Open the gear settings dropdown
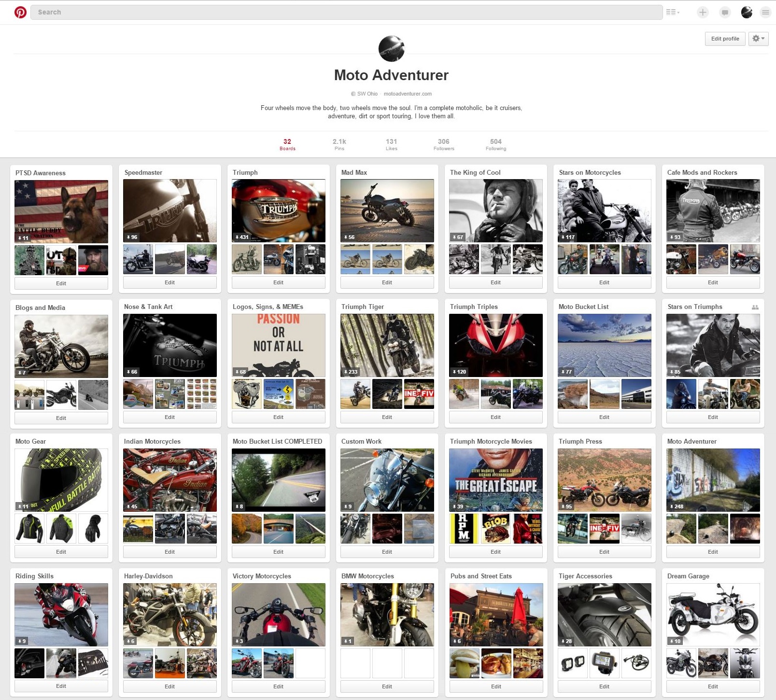This screenshot has width=776, height=700. click(x=758, y=39)
